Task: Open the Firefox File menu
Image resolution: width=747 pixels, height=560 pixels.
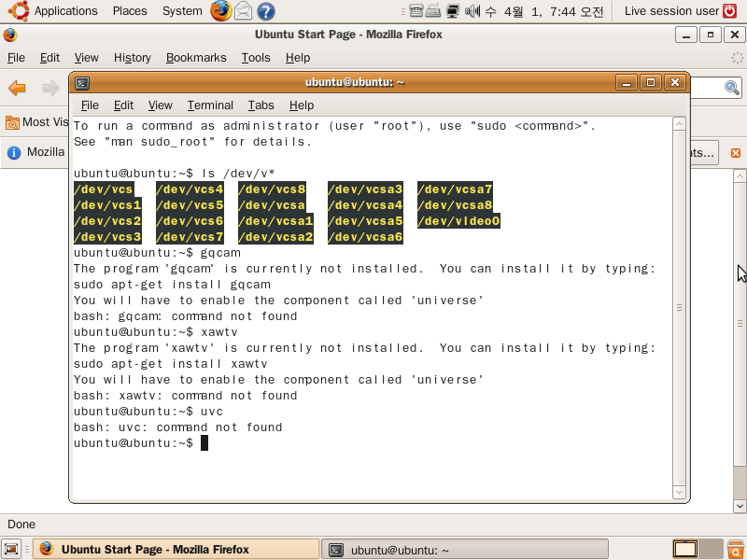Action: [16, 58]
